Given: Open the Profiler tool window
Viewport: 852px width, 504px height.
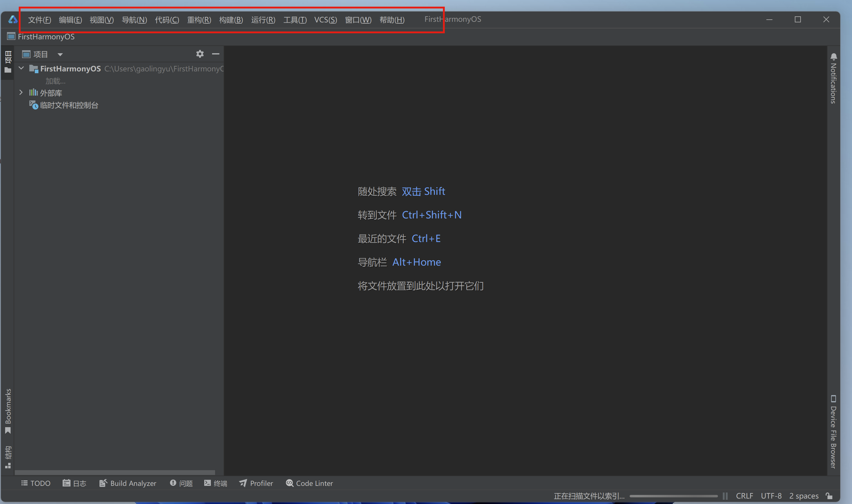Looking at the screenshot, I should 256,483.
